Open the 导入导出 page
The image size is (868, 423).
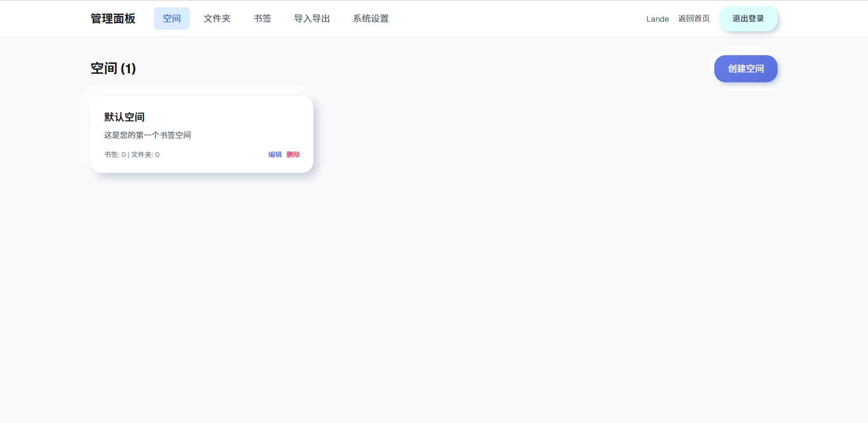(x=312, y=19)
